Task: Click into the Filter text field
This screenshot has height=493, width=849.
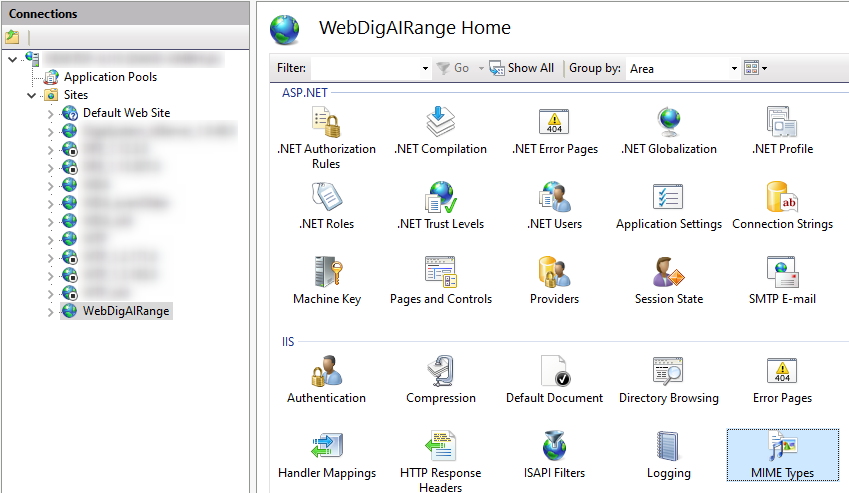Action: click(365, 68)
